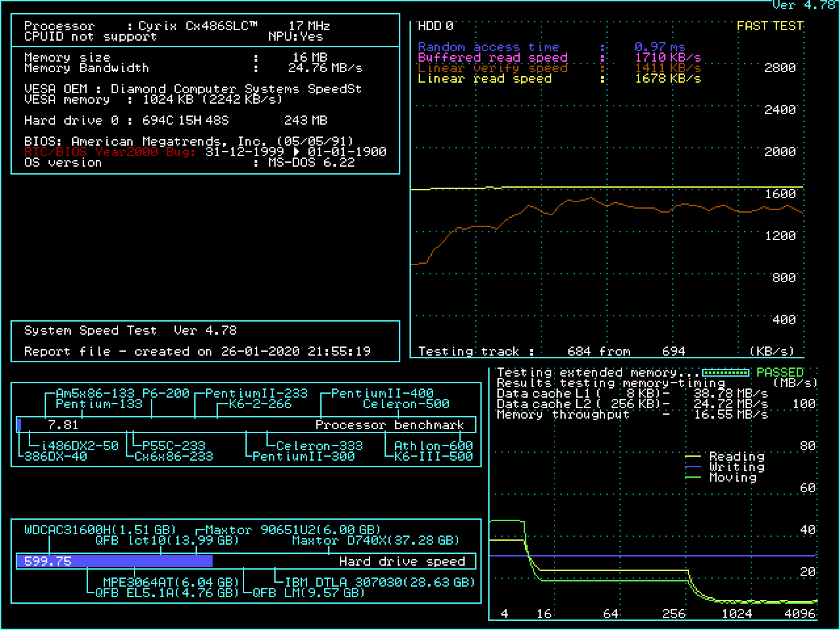Select the 'K6-2-266' benchmark reference
This screenshot has width=840, height=630.
pyautogui.click(x=261, y=404)
